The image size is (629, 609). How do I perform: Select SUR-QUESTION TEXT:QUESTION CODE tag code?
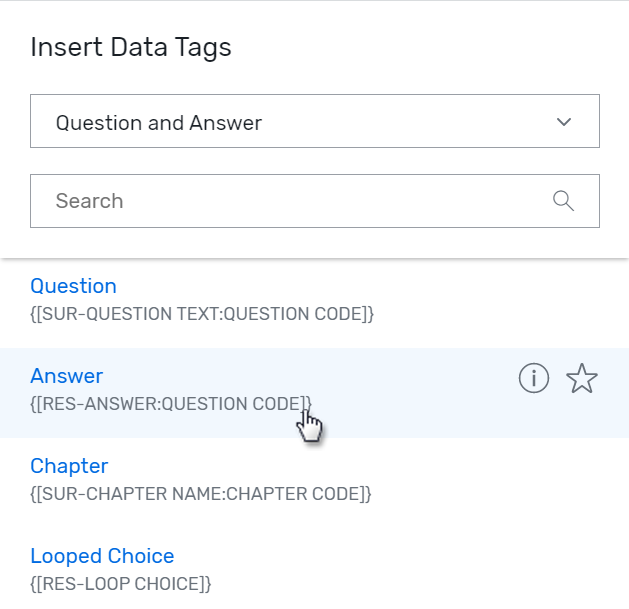point(202,314)
